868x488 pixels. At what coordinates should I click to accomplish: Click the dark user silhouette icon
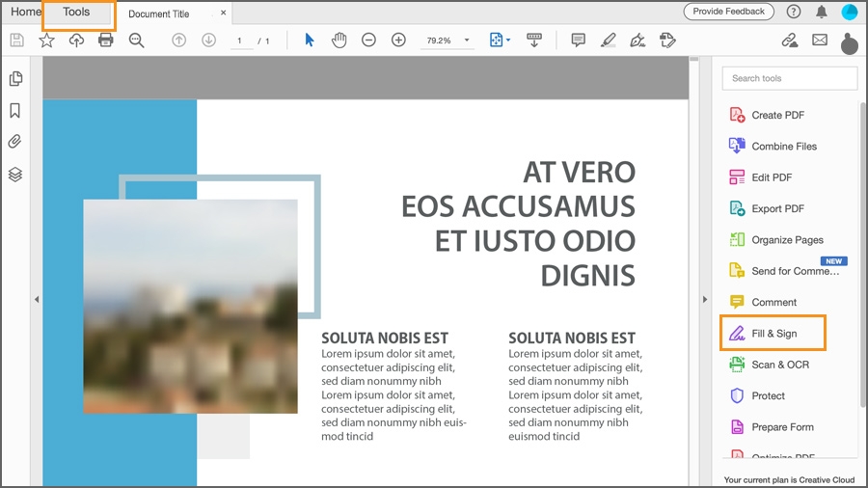(x=849, y=43)
